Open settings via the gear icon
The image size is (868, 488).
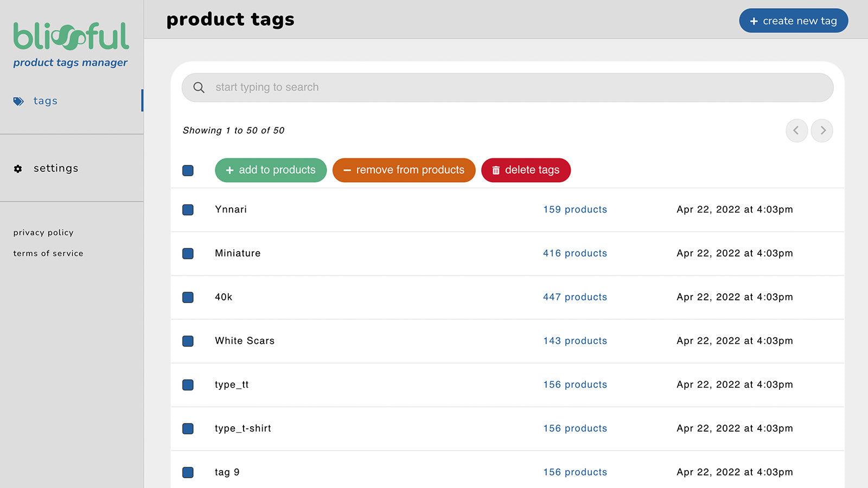tap(18, 169)
